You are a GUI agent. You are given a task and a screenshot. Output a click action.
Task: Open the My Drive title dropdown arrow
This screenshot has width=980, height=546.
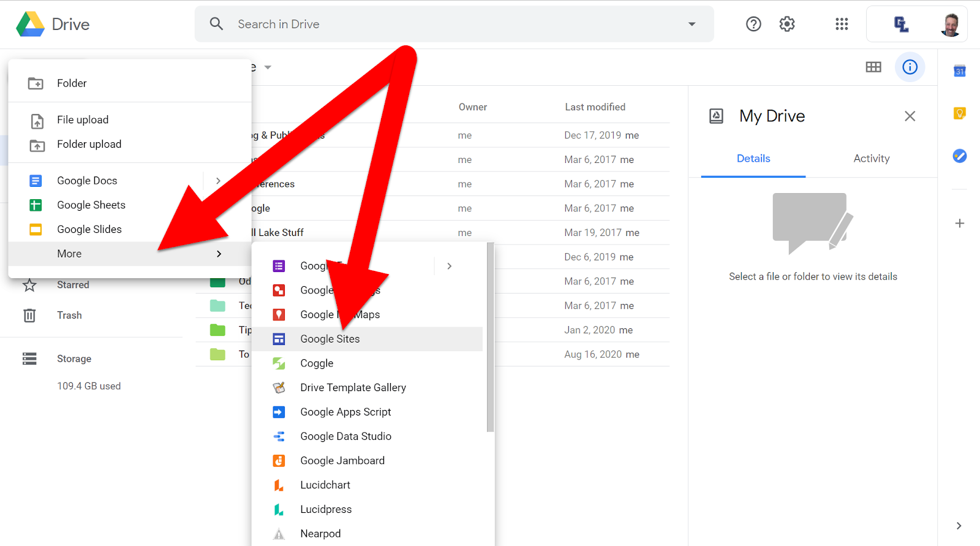[x=268, y=67]
